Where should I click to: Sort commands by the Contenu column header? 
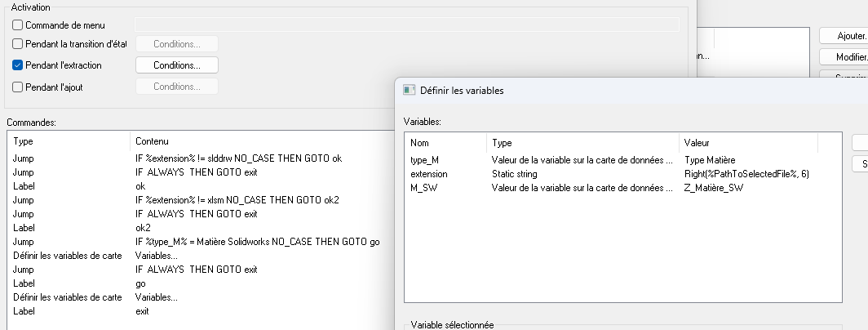152,141
